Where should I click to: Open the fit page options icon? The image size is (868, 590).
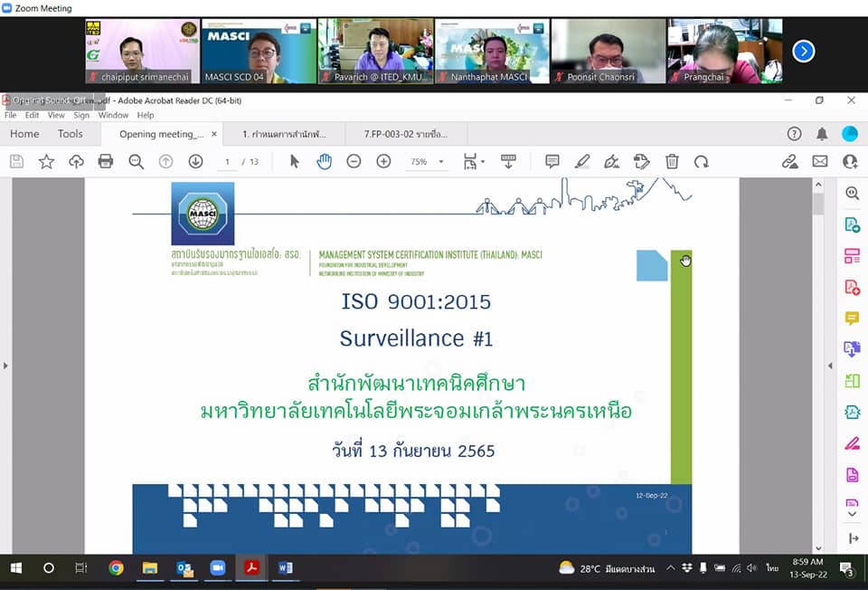tap(473, 162)
